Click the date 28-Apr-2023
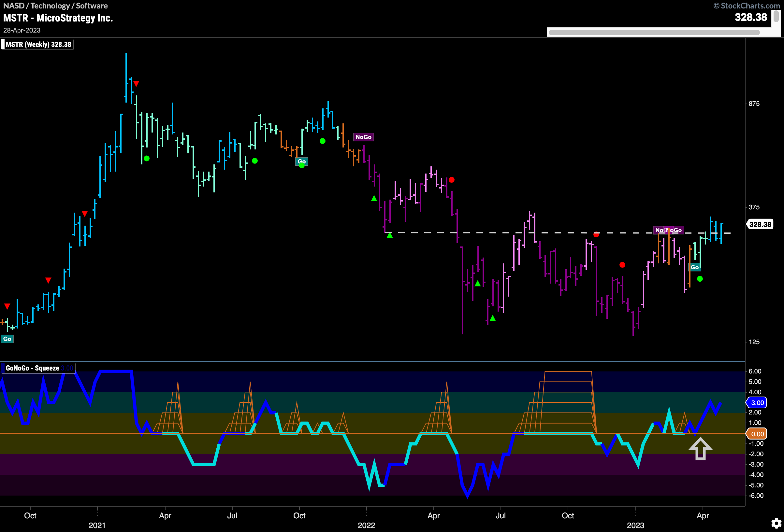This screenshot has width=784, height=532. click(x=22, y=30)
